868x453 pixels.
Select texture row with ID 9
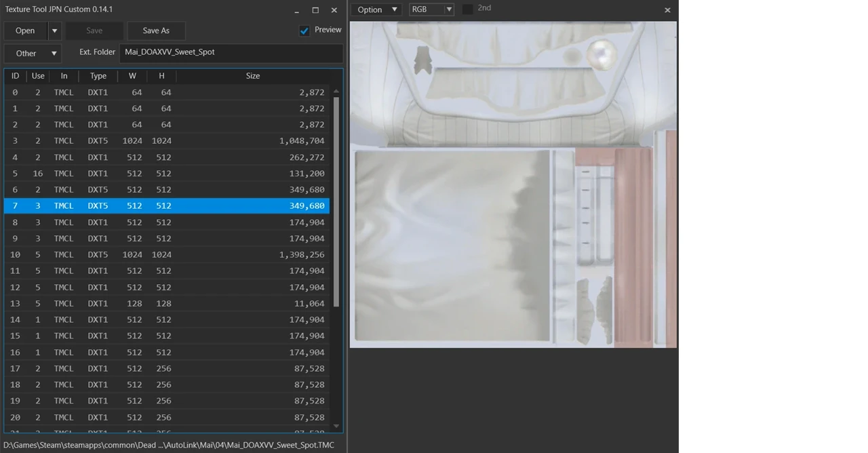click(167, 239)
